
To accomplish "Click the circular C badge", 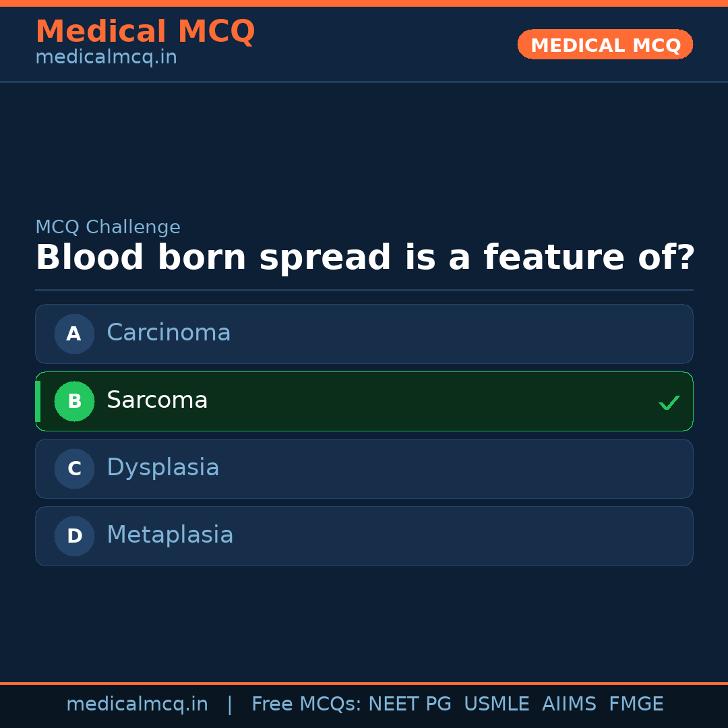I will tap(74, 468).
